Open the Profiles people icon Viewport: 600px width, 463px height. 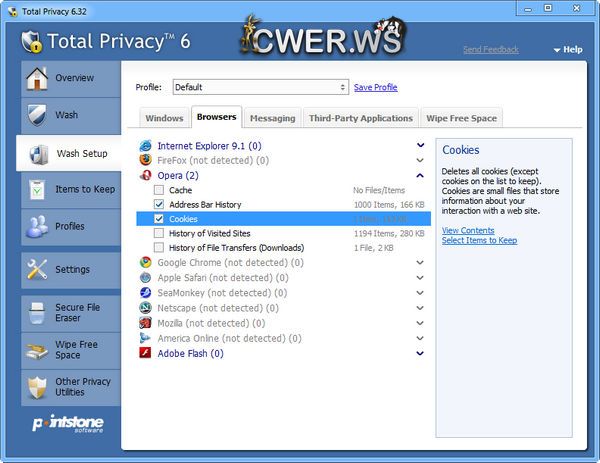tap(37, 226)
